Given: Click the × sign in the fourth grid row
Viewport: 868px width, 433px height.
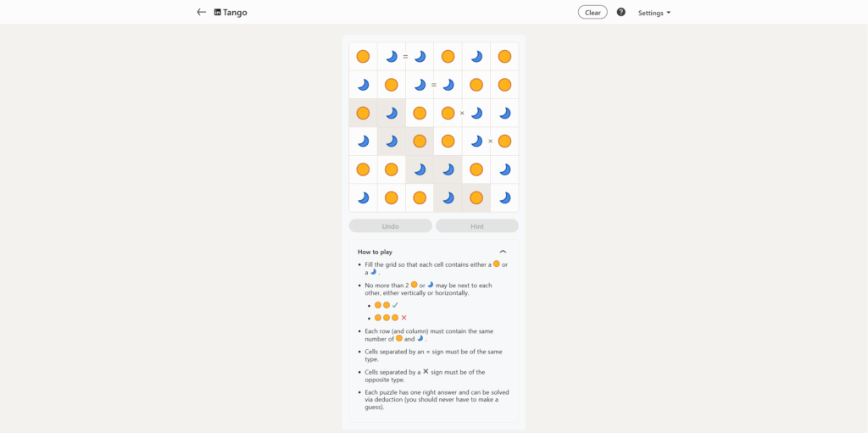Looking at the screenshot, I should click(490, 142).
